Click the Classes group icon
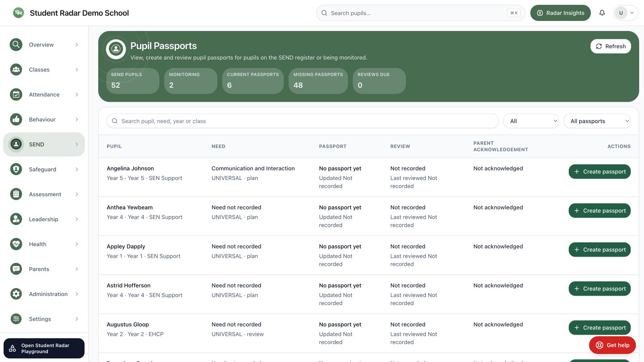The width and height of the screenshot is (644, 362). (16, 70)
